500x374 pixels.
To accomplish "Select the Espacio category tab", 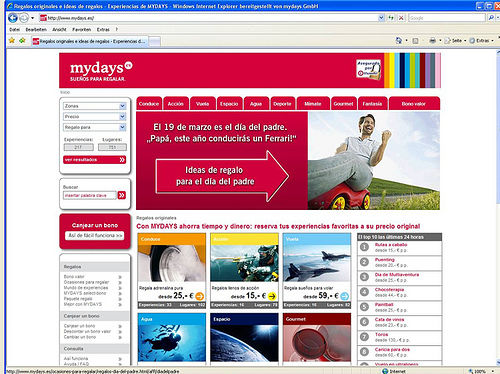I will (229, 104).
